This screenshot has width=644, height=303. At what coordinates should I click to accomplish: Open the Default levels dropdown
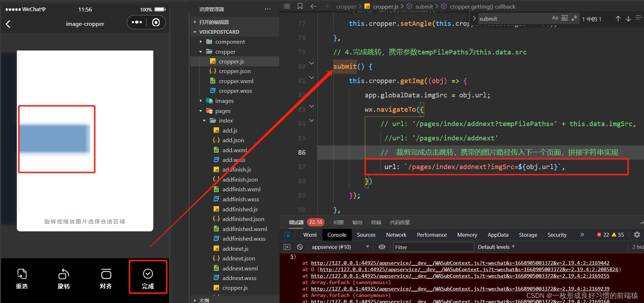[x=496, y=247]
